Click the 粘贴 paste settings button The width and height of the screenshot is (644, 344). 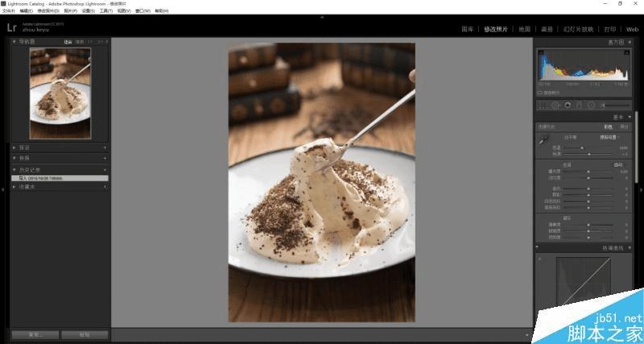[x=85, y=335]
